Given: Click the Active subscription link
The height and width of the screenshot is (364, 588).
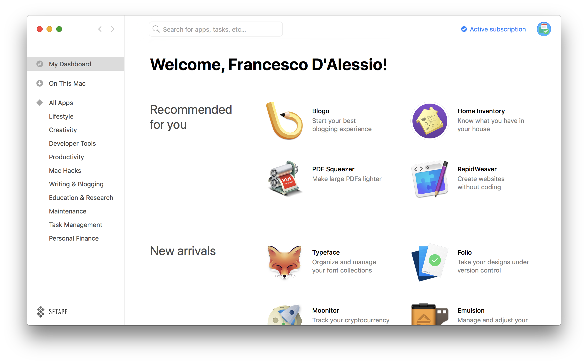Looking at the screenshot, I should 498,29.
